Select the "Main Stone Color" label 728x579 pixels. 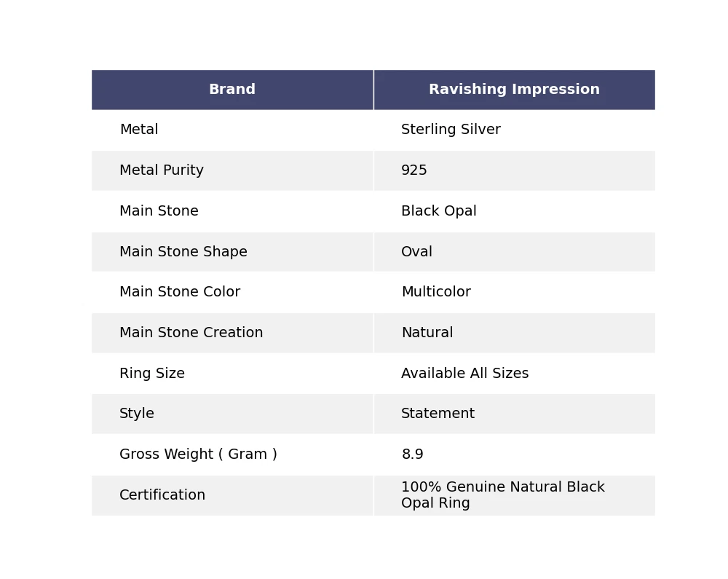[x=180, y=292]
